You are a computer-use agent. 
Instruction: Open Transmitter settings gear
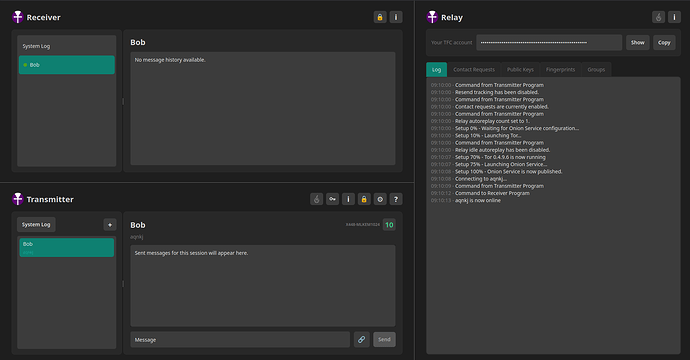(x=380, y=199)
